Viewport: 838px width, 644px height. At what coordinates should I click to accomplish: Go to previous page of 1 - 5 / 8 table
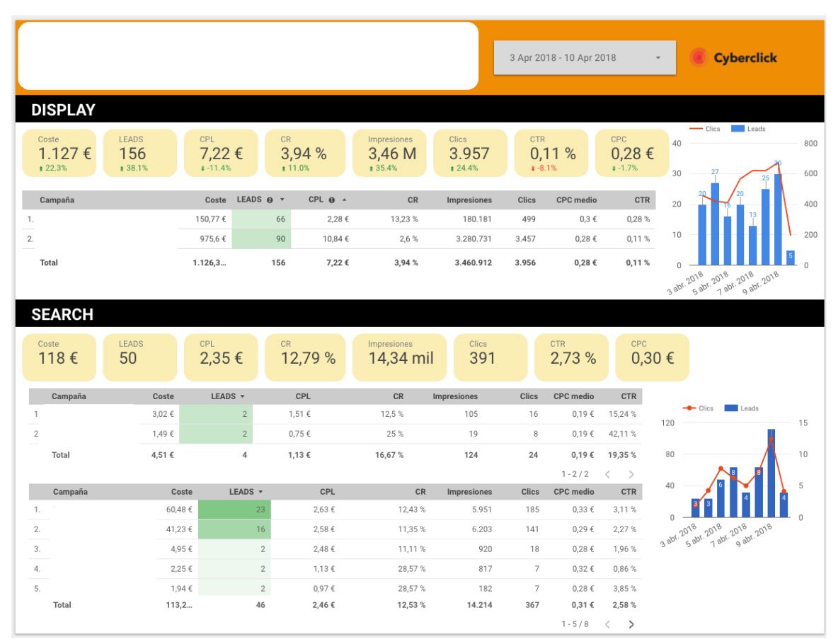(607, 624)
